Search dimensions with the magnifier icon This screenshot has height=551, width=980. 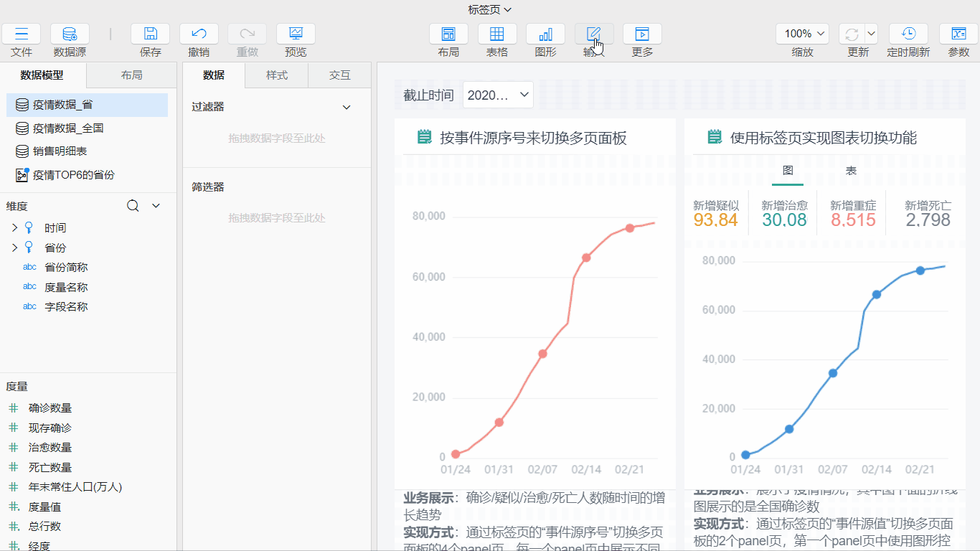133,206
